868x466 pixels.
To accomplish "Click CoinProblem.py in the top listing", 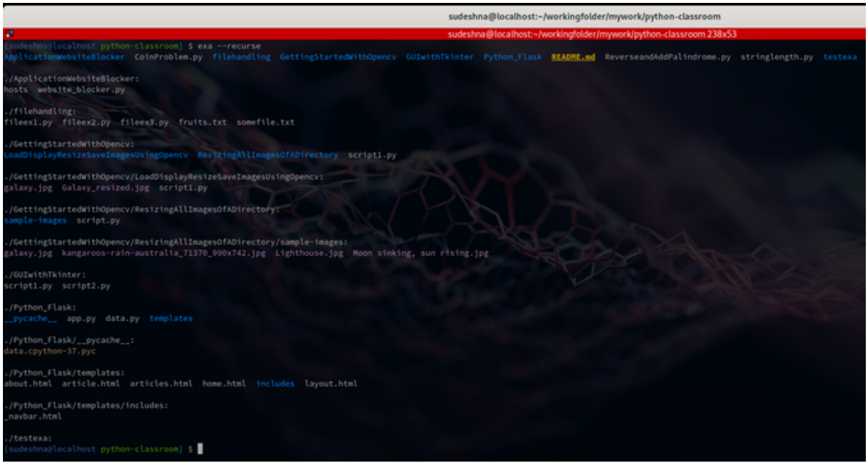I will (x=169, y=57).
